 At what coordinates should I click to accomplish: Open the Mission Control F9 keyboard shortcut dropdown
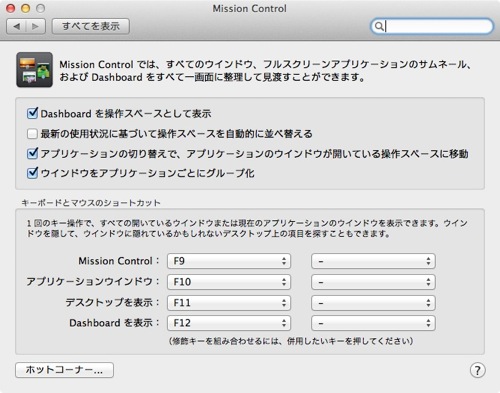pos(229,261)
